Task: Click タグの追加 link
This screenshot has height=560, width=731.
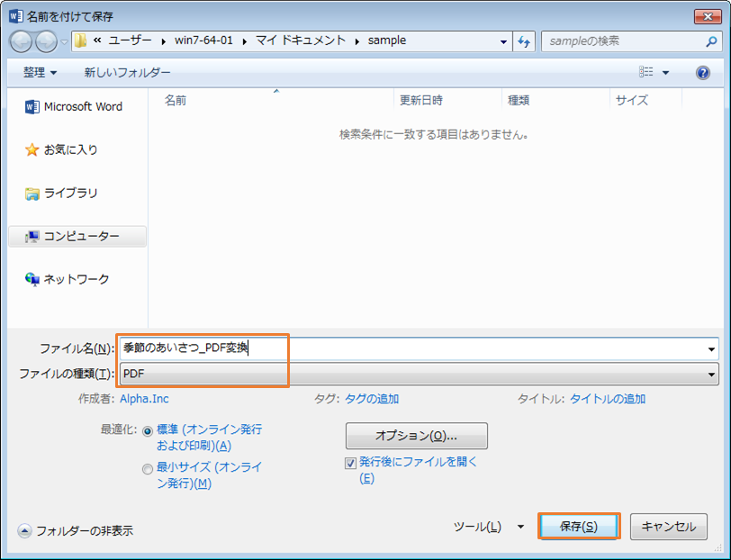Action: click(x=372, y=399)
